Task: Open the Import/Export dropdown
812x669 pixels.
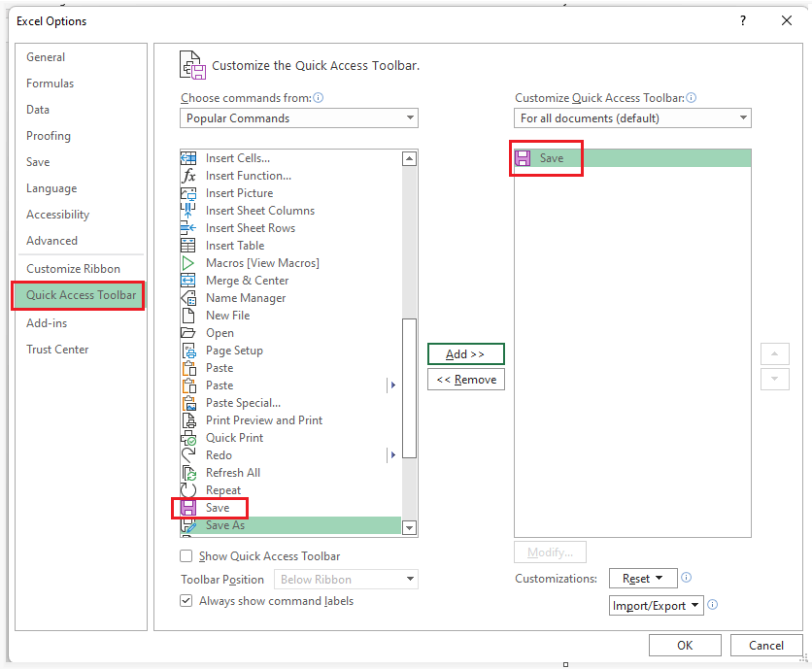Action: tap(657, 605)
